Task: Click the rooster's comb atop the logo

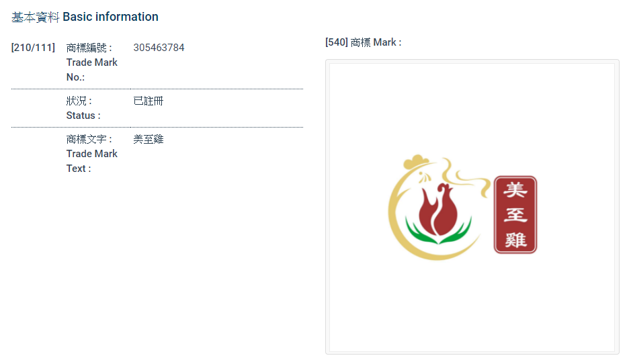Action: pos(417,162)
